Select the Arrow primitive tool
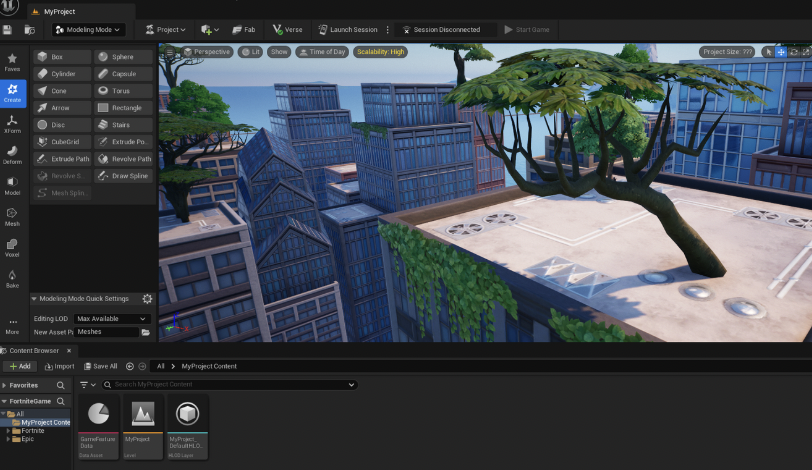This screenshot has height=470, width=812. click(x=62, y=108)
